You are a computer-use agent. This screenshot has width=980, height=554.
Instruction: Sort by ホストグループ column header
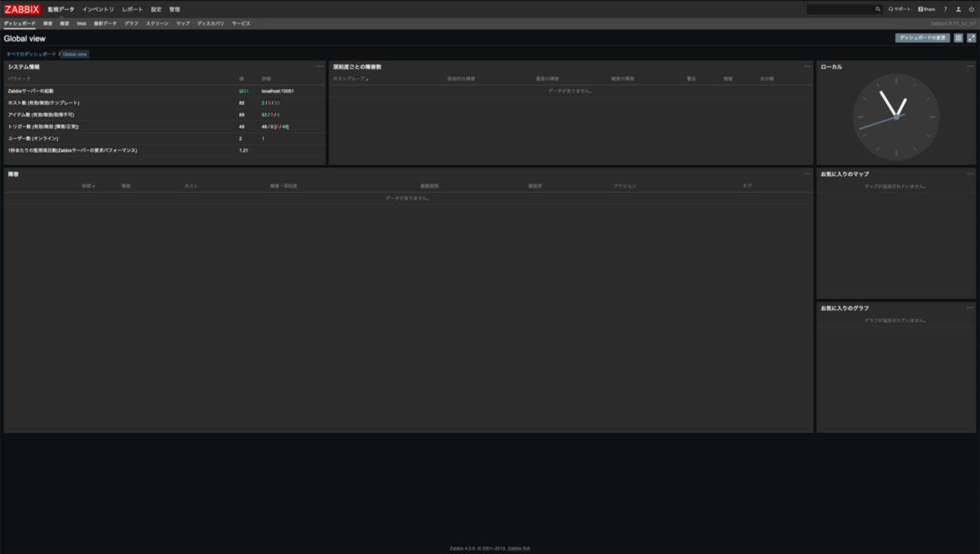[350, 78]
